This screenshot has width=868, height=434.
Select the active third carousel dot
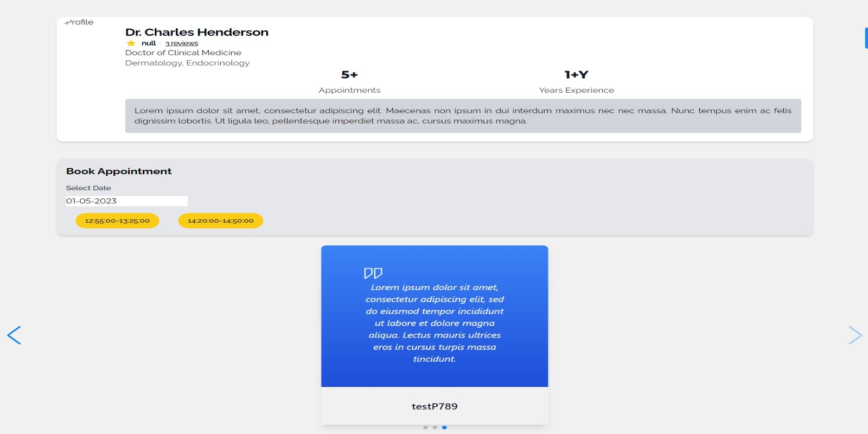click(444, 427)
